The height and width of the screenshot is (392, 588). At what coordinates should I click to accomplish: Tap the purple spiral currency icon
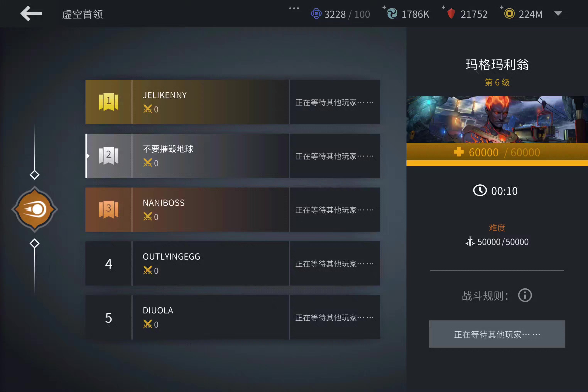(x=316, y=14)
